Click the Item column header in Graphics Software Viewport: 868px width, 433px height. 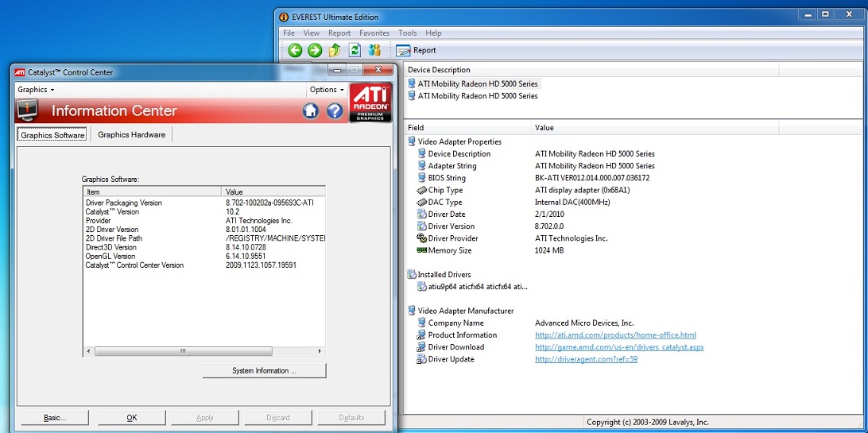153,192
